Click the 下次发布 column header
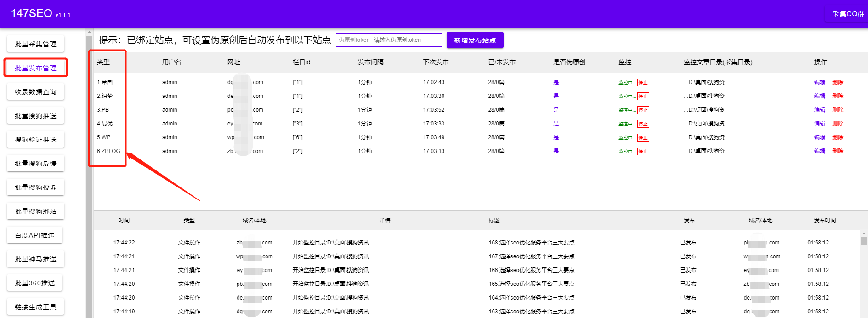The height and width of the screenshot is (318, 868). 436,62
